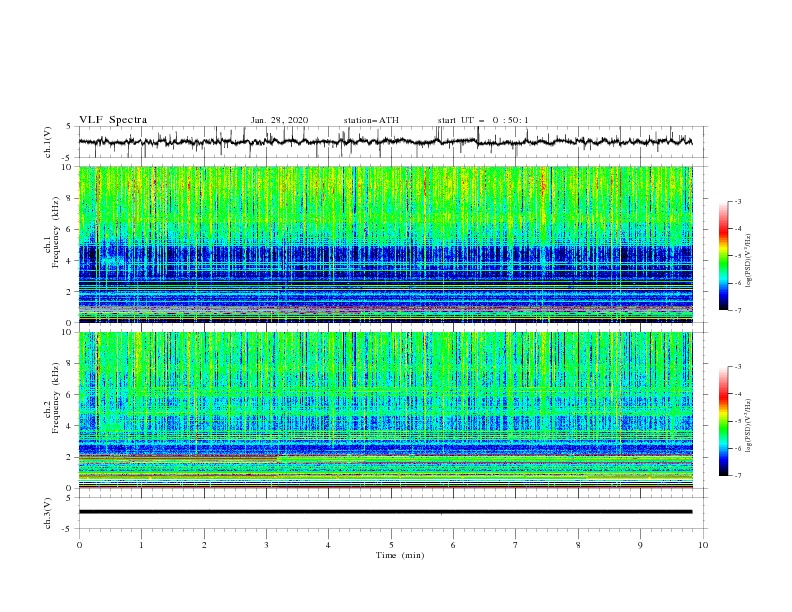Image resolution: width=792 pixels, height=612 pixels.
Task: Click the "5" tick on the time axis
Action: pos(391,545)
